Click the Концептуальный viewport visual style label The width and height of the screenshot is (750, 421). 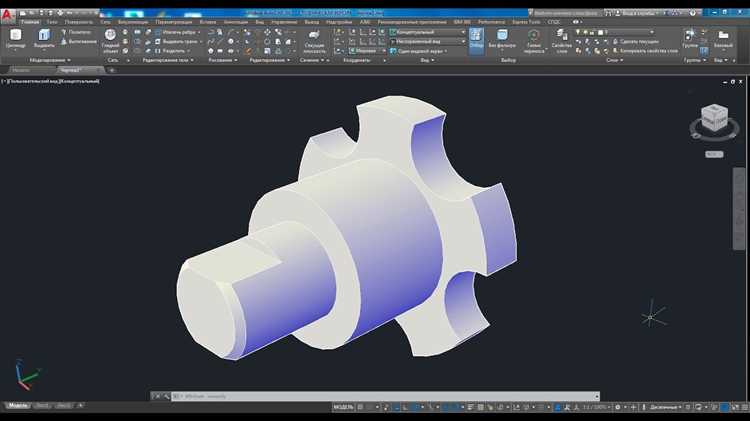coord(79,81)
